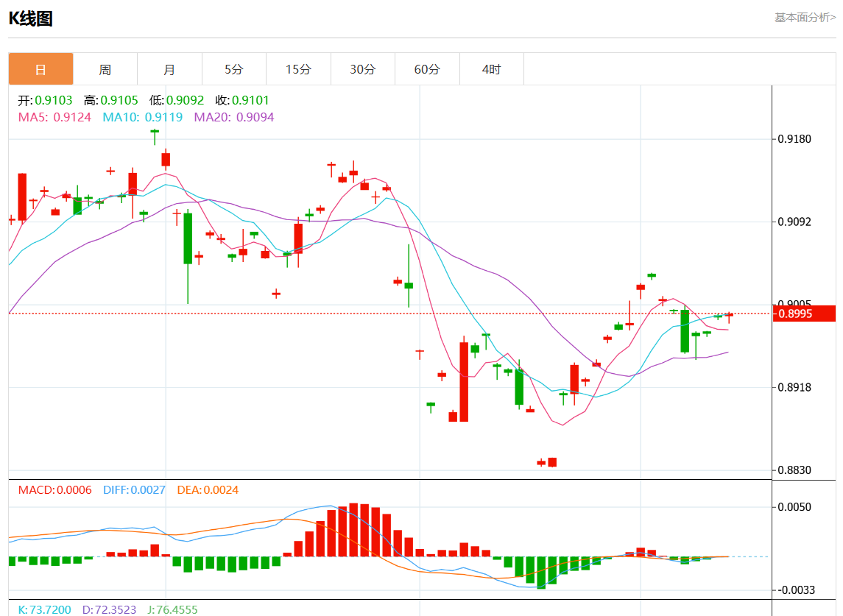Open the 60分 interval tab
Screen dimensions: 843x616
pyautogui.click(x=428, y=68)
